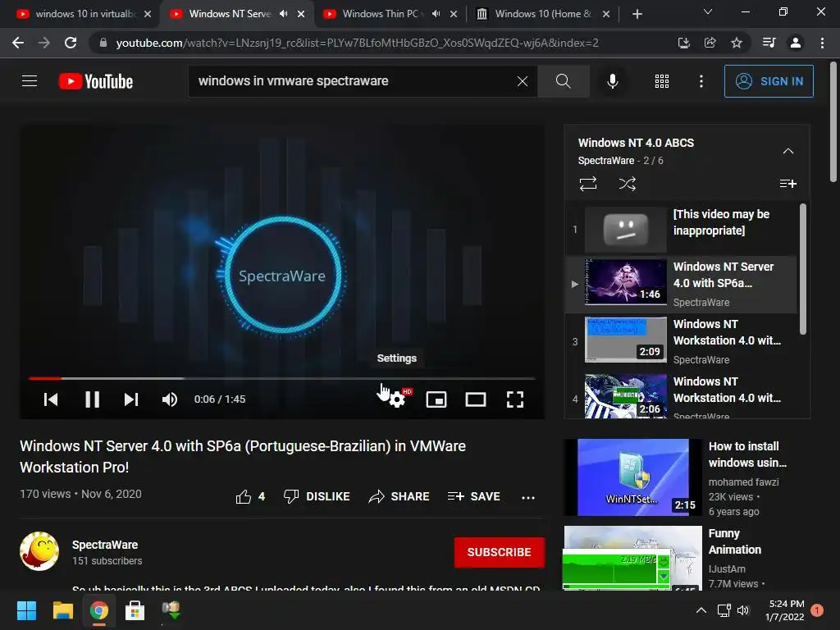Open the YouTube apps grid
The image size is (840, 630).
coord(662,81)
